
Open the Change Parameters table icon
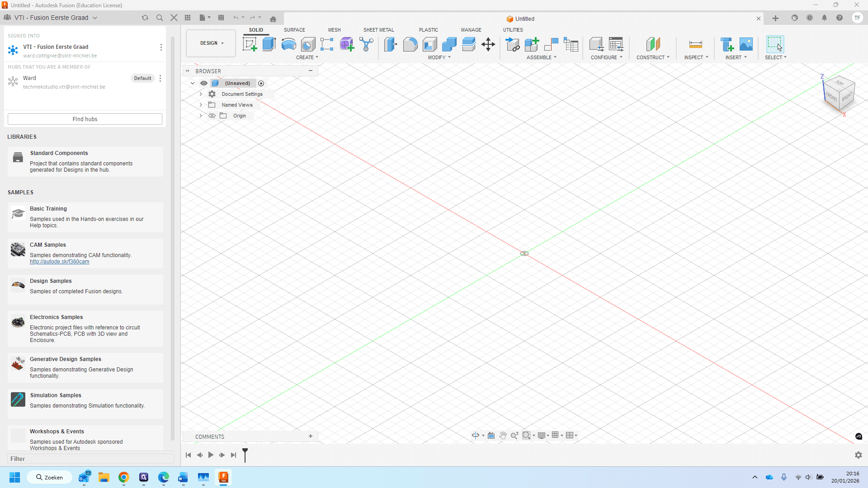pos(616,44)
